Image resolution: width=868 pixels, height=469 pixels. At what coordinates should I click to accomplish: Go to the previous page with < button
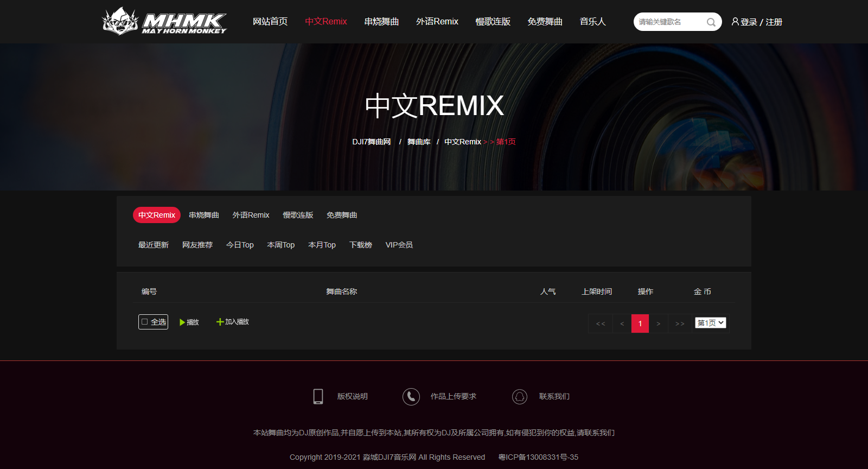coord(622,324)
